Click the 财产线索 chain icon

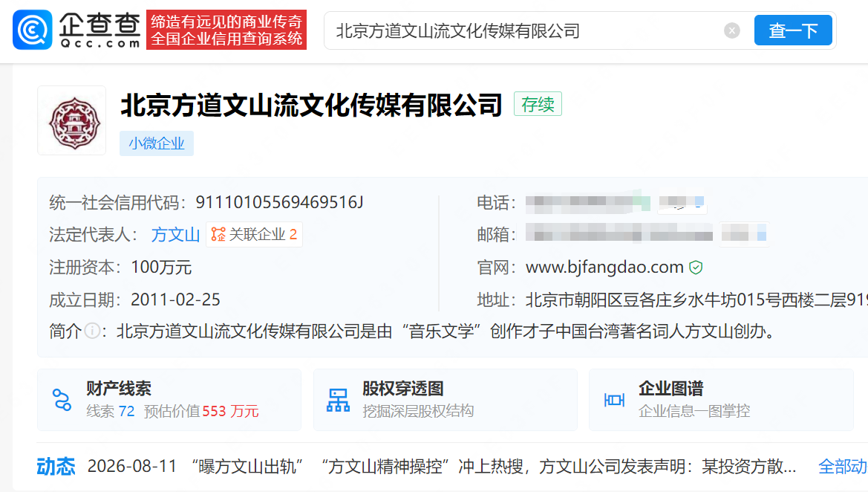62,400
